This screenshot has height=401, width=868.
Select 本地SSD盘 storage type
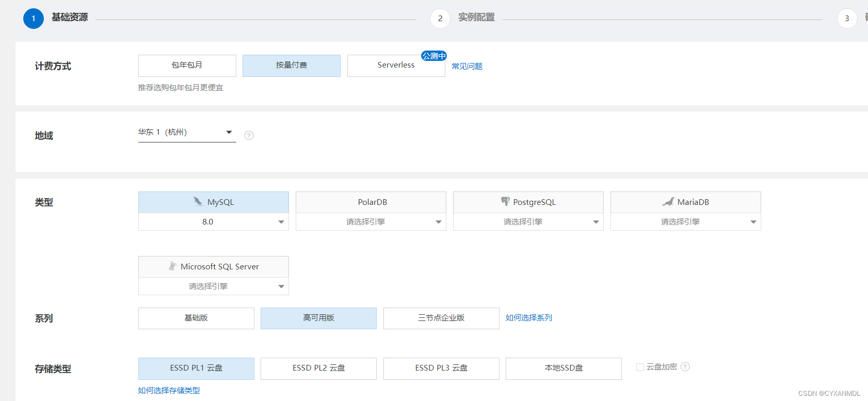click(x=564, y=368)
